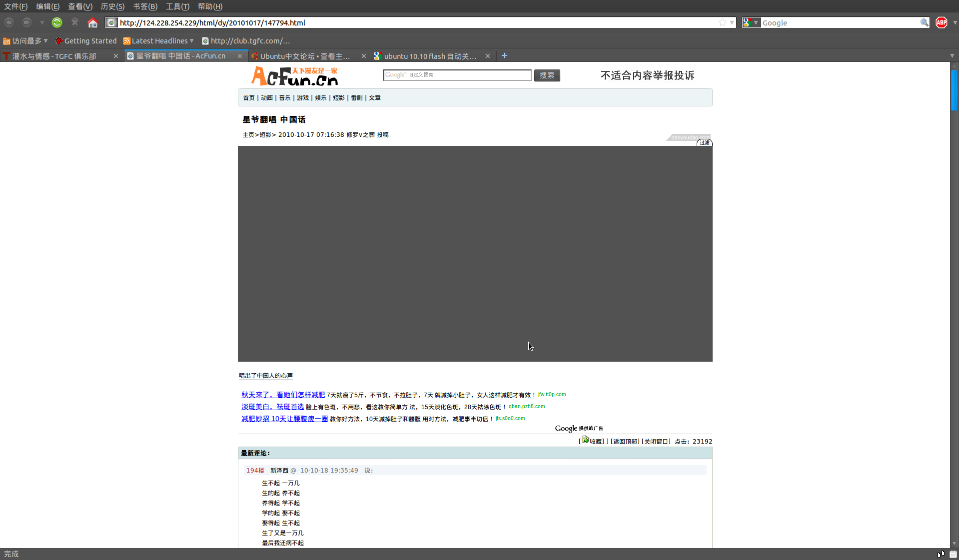Open the 音乐 category
This screenshot has width=959, height=560.
(285, 98)
